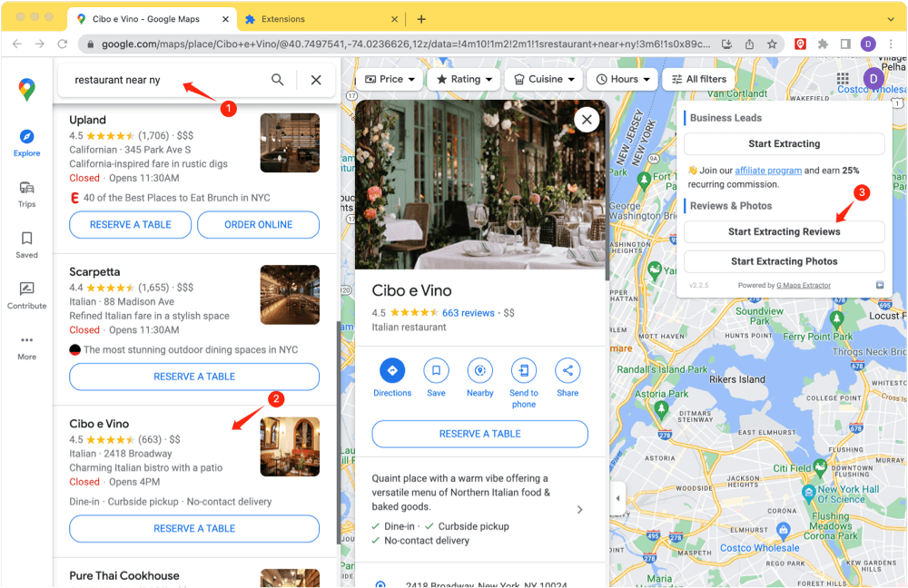Toggle the browser side panel icon
The width and height of the screenshot is (908, 588).
[845, 44]
